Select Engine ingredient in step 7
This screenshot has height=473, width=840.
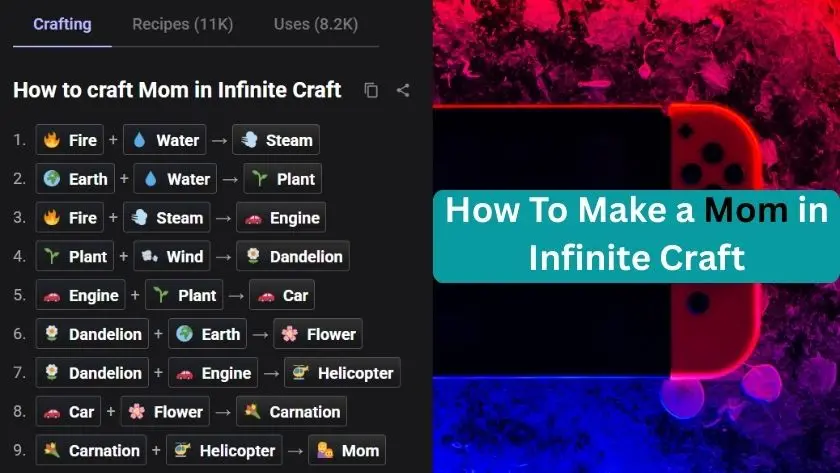tap(213, 373)
